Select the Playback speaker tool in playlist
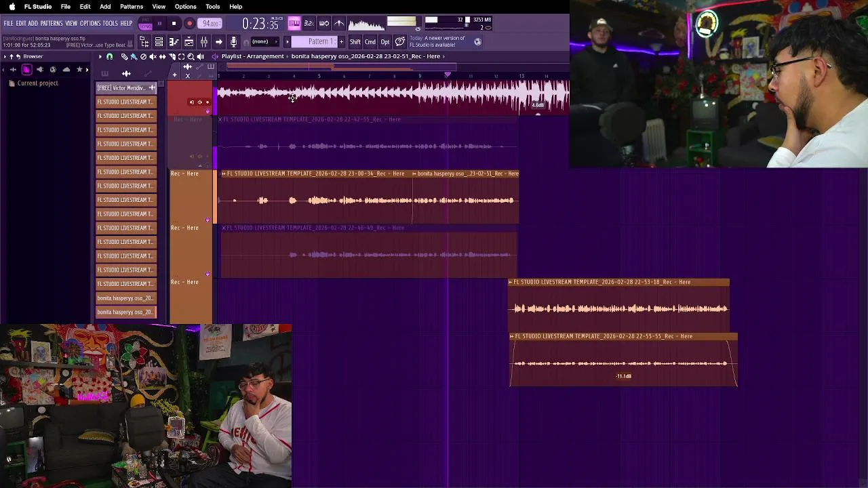The height and width of the screenshot is (488, 868). tap(200, 56)
